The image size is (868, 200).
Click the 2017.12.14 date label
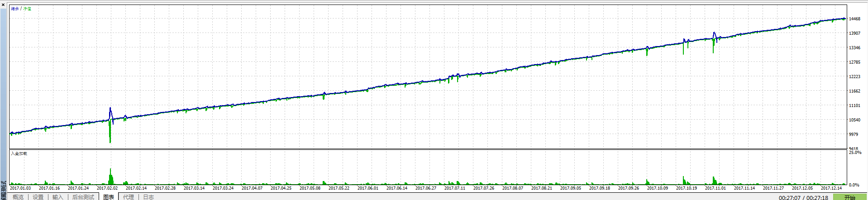click(831, 188)
